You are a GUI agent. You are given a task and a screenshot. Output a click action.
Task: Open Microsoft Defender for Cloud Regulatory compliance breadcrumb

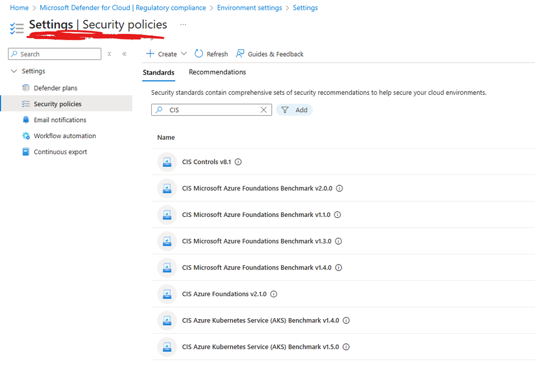coord(123,7)
